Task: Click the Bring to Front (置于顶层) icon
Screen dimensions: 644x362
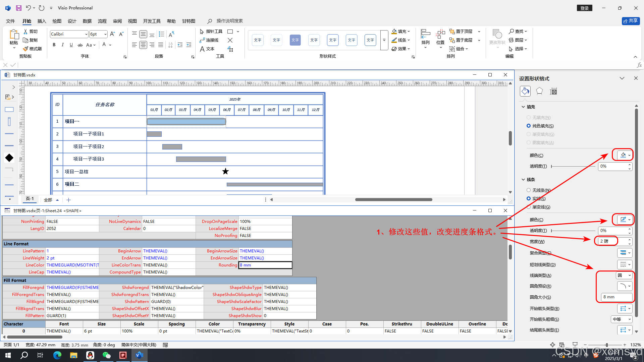Action: click(452, 32)
